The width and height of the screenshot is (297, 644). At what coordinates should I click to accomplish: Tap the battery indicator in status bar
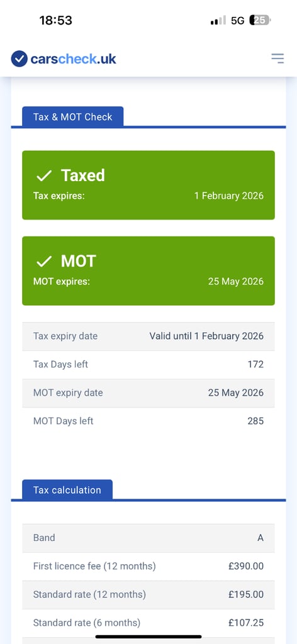click(x=260, y=20)
